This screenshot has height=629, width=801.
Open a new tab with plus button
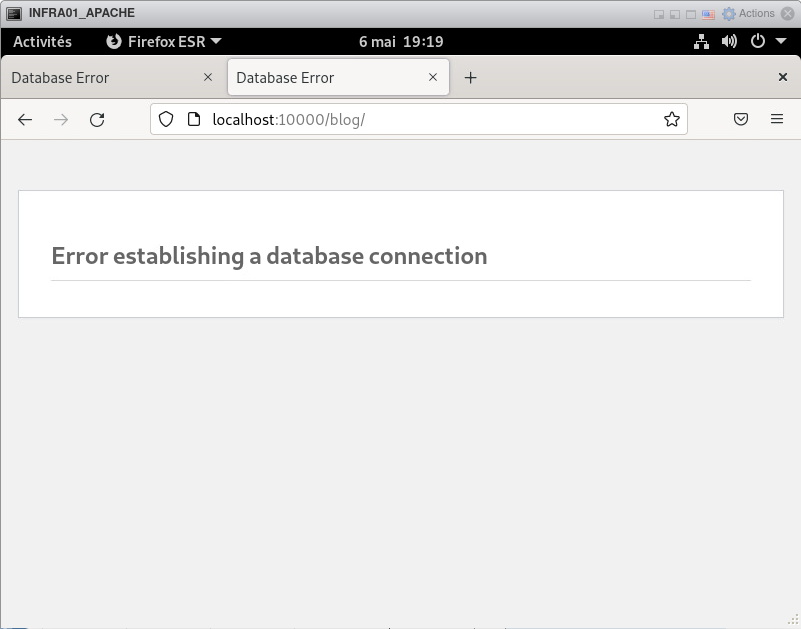(470, 78)
